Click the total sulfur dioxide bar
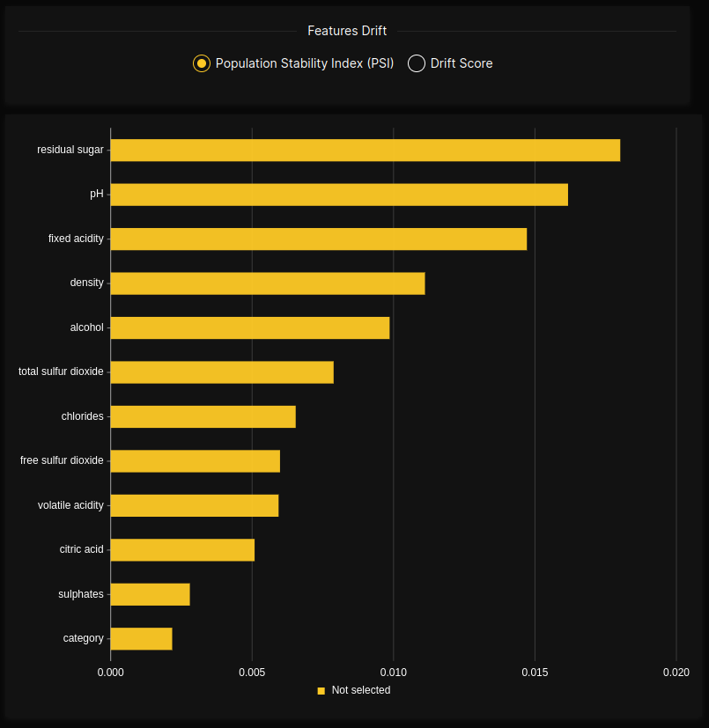Screen dimensions: 709x728 click(x=221, y=372)
